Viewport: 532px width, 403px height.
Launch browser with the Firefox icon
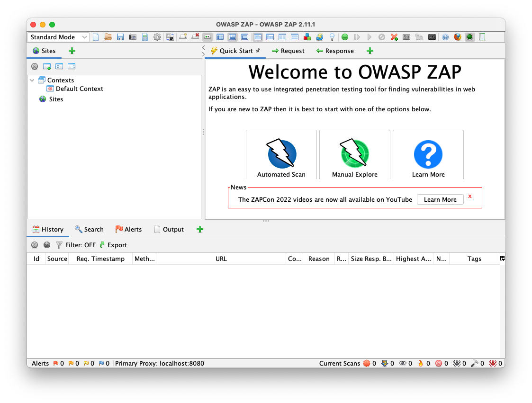coord(458,37)
